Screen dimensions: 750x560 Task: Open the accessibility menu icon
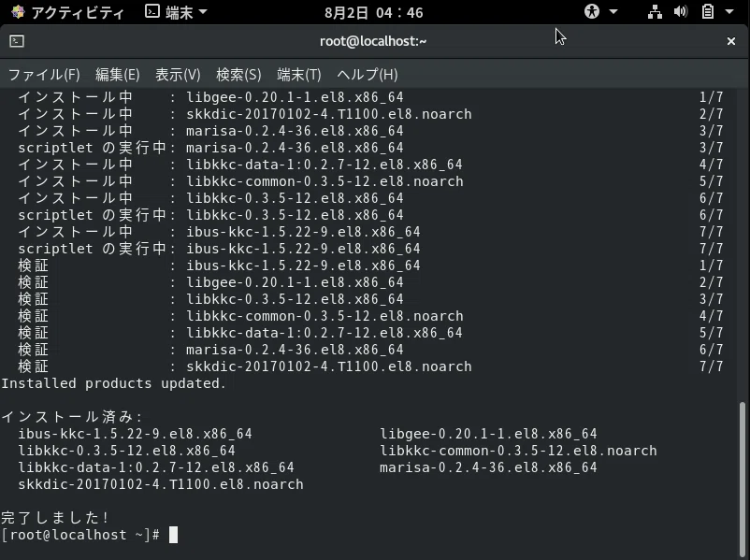(x=592, y=11)
